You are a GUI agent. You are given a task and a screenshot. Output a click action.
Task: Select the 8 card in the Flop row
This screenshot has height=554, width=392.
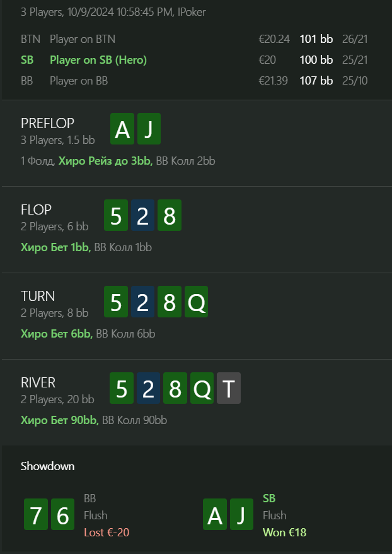[169, 216]
